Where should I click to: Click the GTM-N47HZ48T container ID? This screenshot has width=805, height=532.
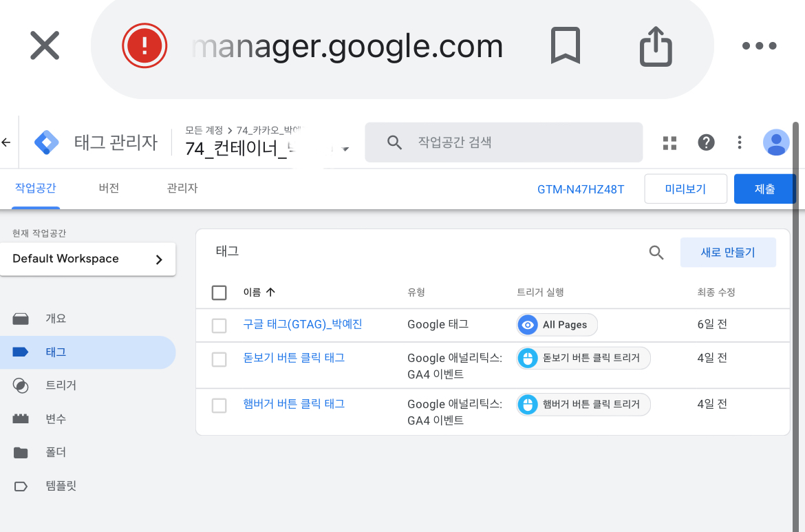[581, 189]
